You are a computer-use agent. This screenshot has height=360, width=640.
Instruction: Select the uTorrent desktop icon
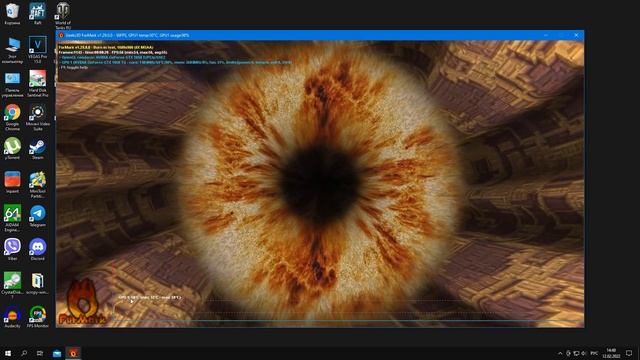12,149
